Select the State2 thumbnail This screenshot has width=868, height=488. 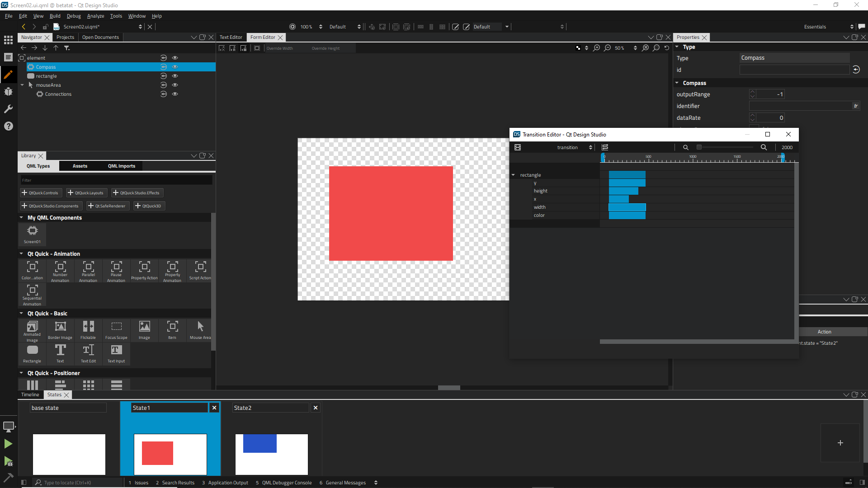click(271, 454)
